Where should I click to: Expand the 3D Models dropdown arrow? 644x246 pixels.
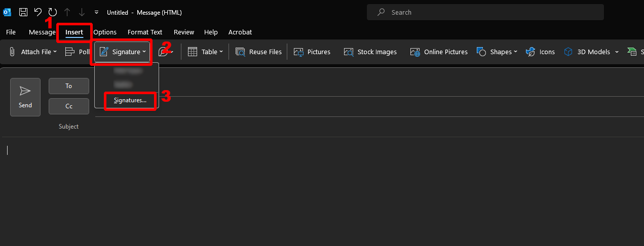point(617,52)
